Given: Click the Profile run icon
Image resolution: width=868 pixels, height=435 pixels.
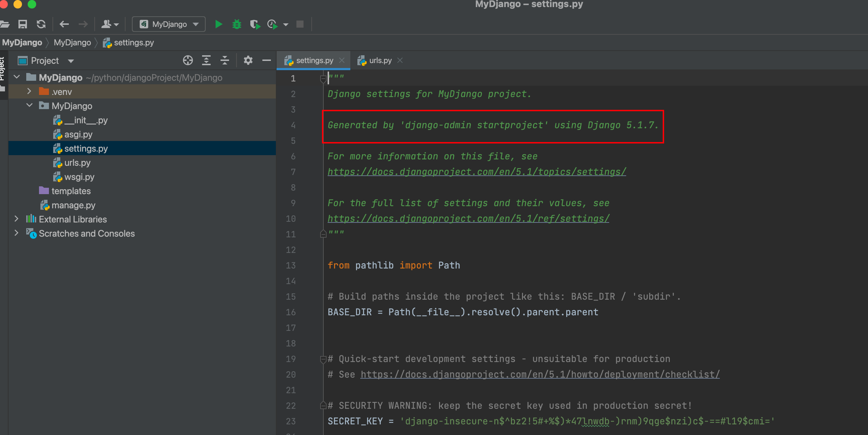Looking at the screenshot, I should [x=272, y=24].
